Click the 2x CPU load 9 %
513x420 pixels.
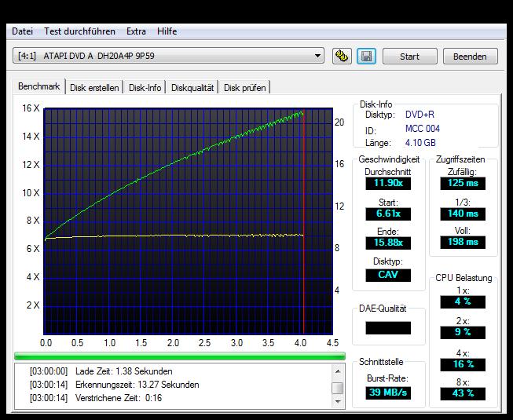click(463, 332)
